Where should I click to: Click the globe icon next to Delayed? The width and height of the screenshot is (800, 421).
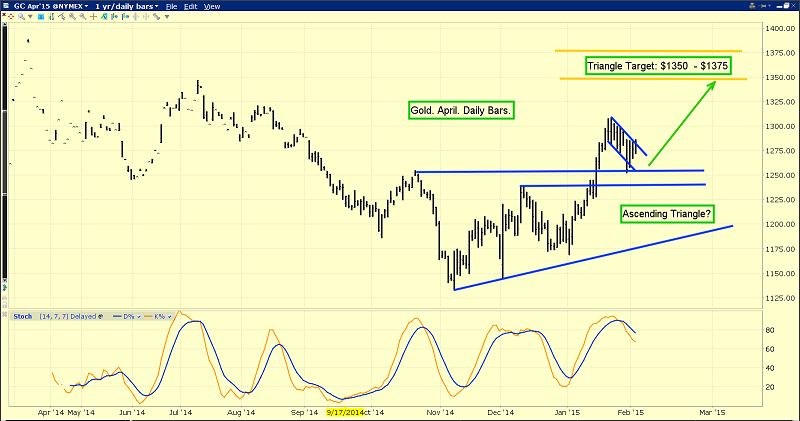pos(101,316)
